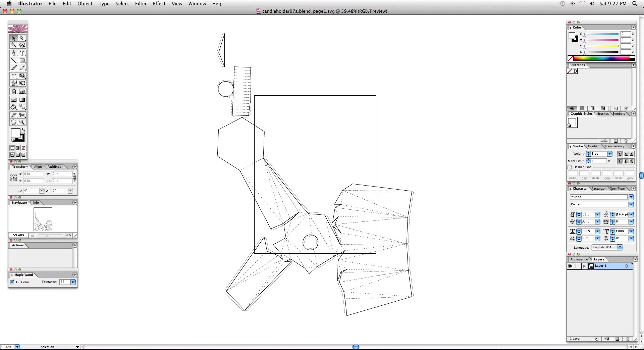Pick the Scissors tool
Screen dimensions: 644x350
[x=22, y=115]
